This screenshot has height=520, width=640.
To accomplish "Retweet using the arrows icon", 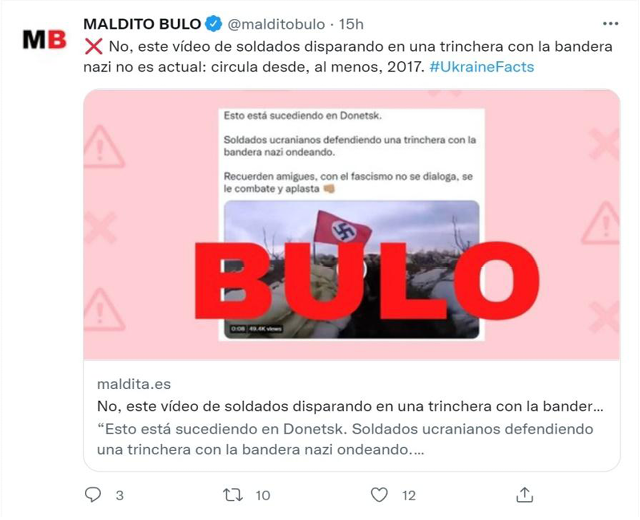I will [233, 495].
